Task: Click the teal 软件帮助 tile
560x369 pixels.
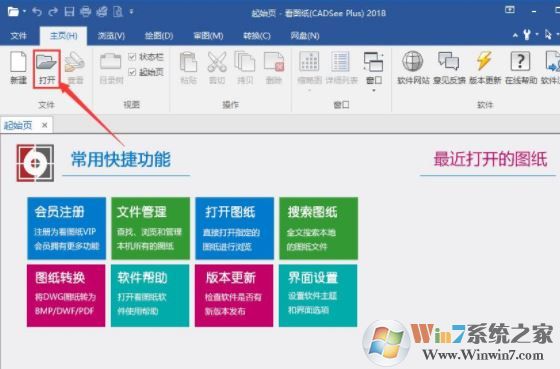Action: [150, 295]
